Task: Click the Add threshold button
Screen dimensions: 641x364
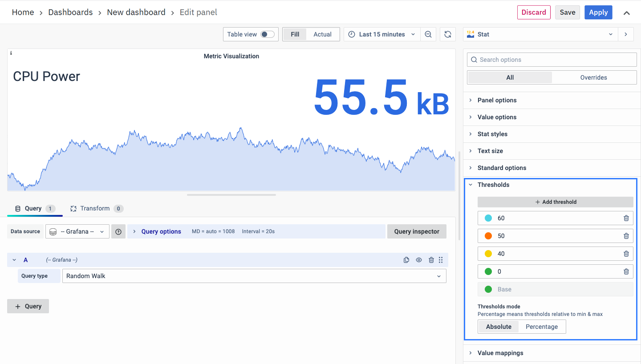Action: tap(555, 202)
